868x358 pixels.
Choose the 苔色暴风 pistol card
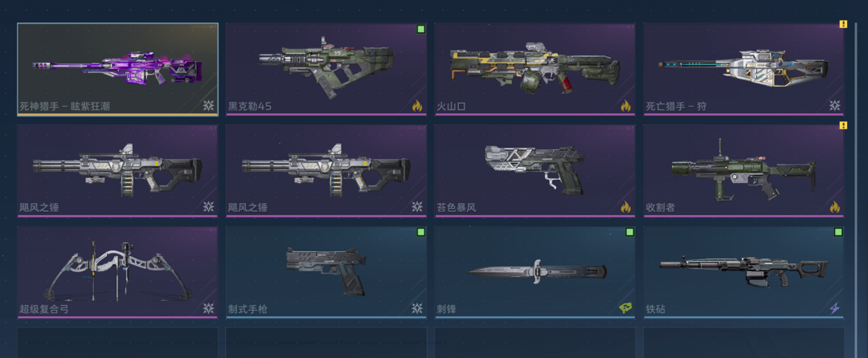(534, 171)
